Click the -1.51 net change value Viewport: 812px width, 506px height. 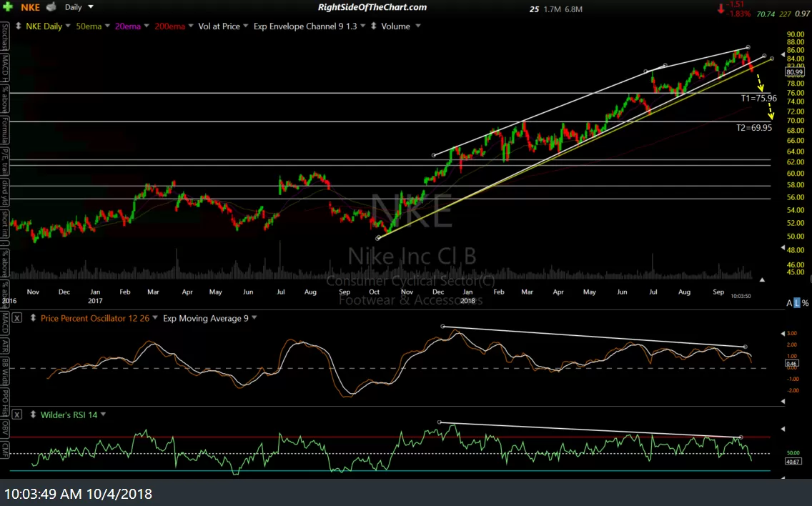(736, 5)
